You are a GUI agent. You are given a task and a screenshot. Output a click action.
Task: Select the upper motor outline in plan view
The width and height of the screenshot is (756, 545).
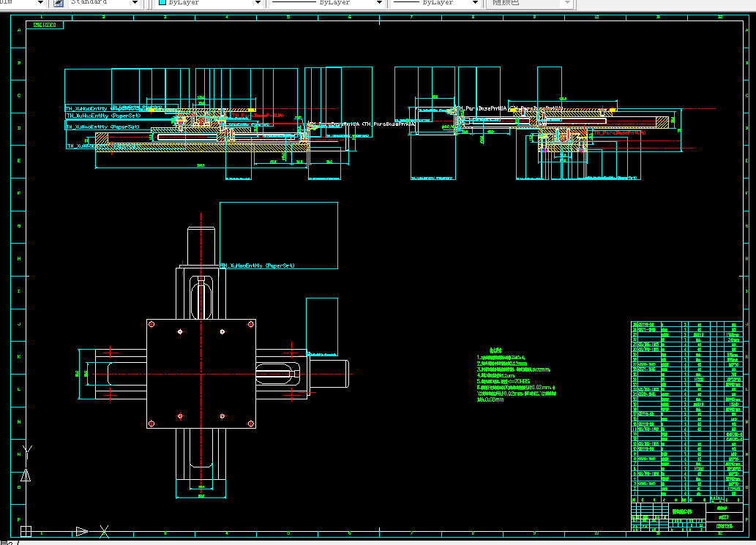click(x=201, y=246)
